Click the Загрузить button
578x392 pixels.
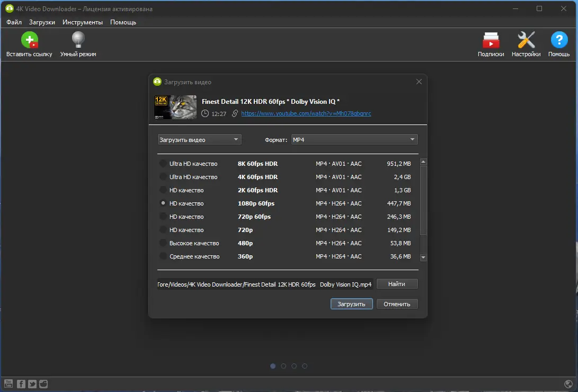(x=351, y=304)
